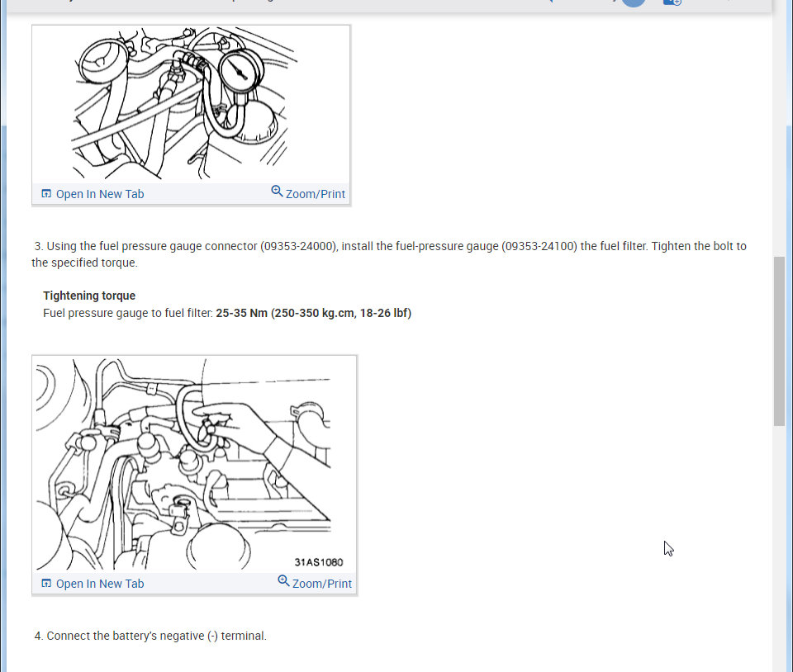
Task: Click the fuel pressure gauge illustration
Action: coord(191,103)
